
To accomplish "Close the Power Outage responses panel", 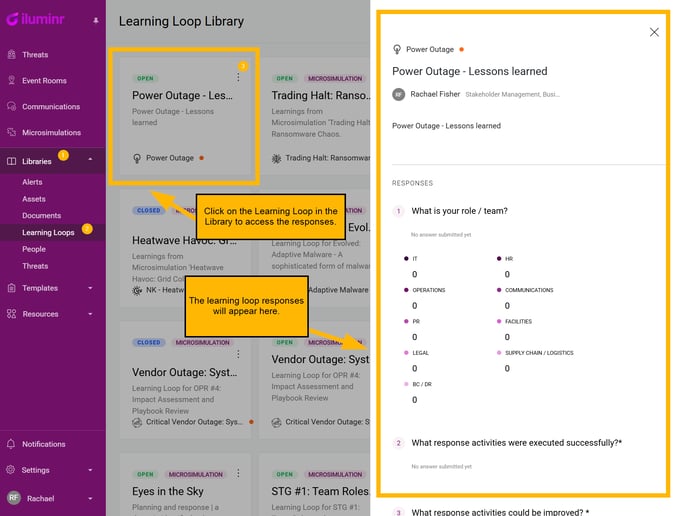I will coord(654,32).
